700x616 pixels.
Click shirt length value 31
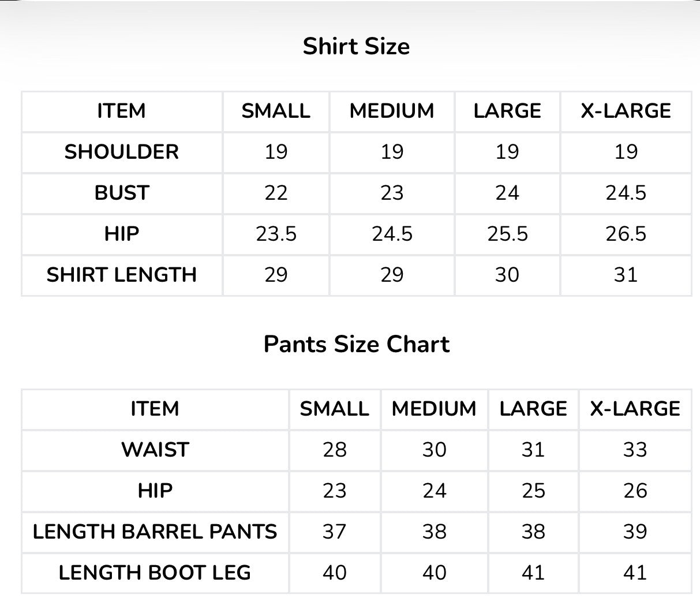626,275
